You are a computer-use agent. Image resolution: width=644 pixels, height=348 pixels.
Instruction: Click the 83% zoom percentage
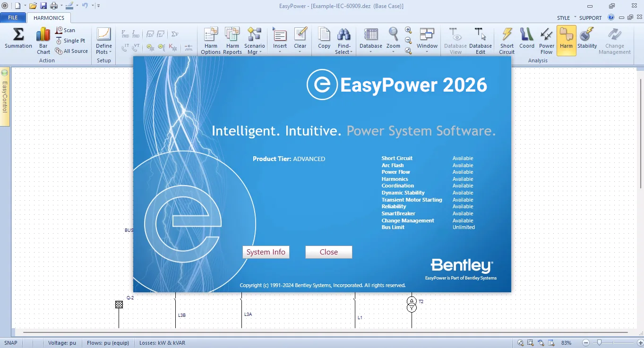(x=566, y=343)
